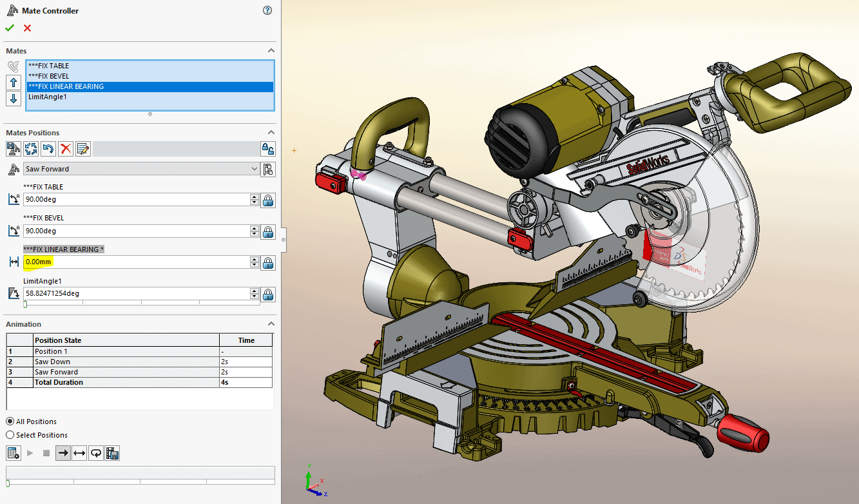This screenshot has width=859, height=504.
Task: Click LimitAngle1 limit angle icon
Action: (x=14, y=294)
